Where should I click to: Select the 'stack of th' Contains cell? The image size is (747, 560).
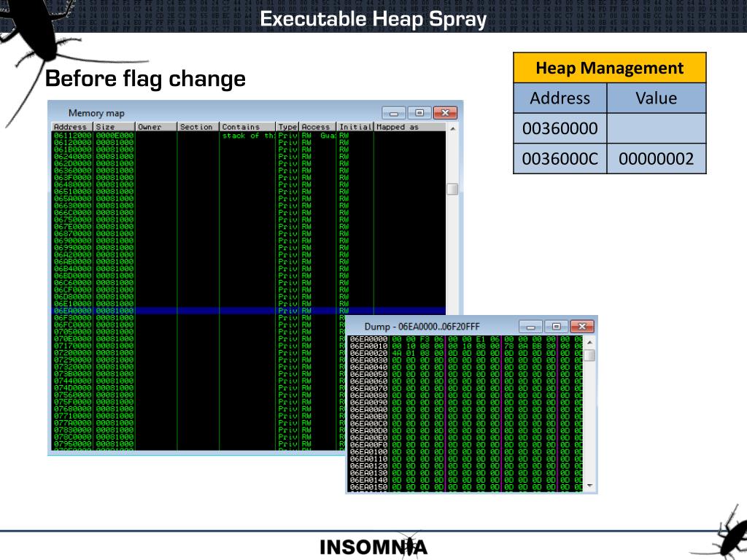coord(248,135)
